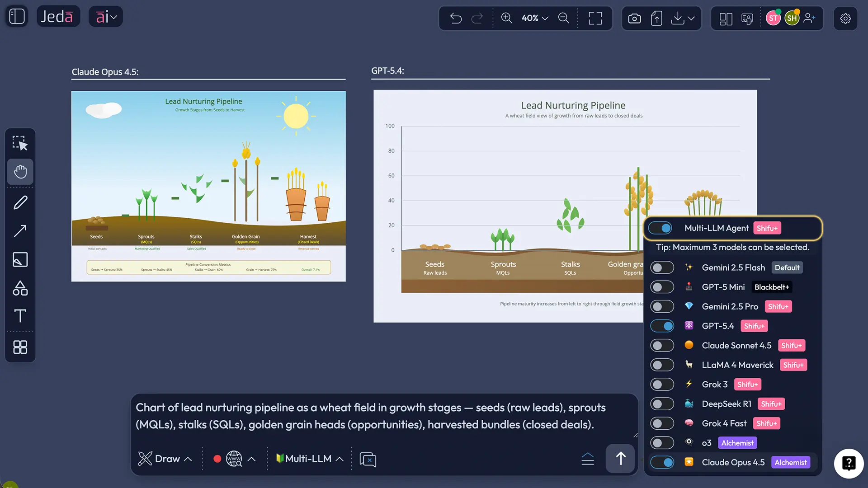This screenshot has width=868, height=488.
Task: Open the image insert tool in the sidebar
Action: coord(20,259)
